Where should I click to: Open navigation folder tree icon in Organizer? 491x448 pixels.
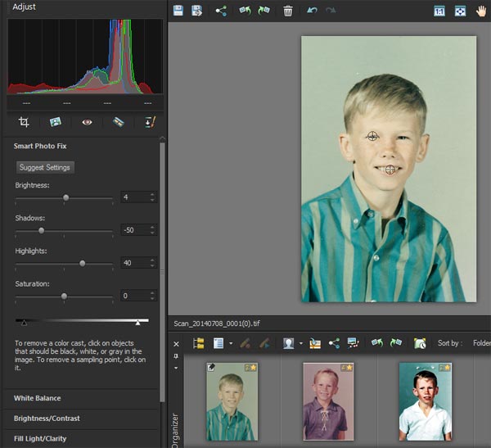(199, 343)
